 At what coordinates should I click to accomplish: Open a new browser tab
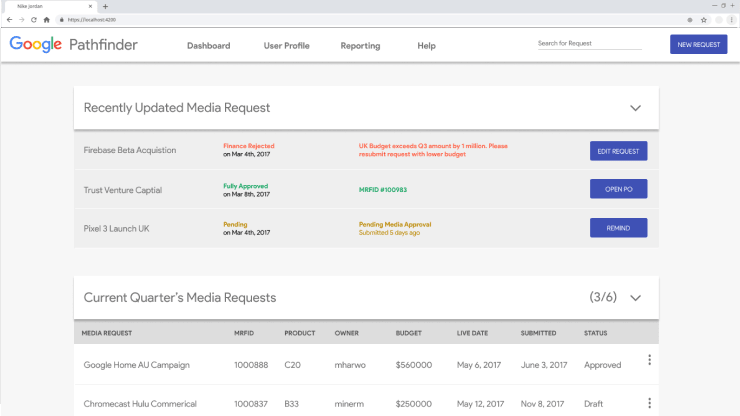click(x=105, y=7)
